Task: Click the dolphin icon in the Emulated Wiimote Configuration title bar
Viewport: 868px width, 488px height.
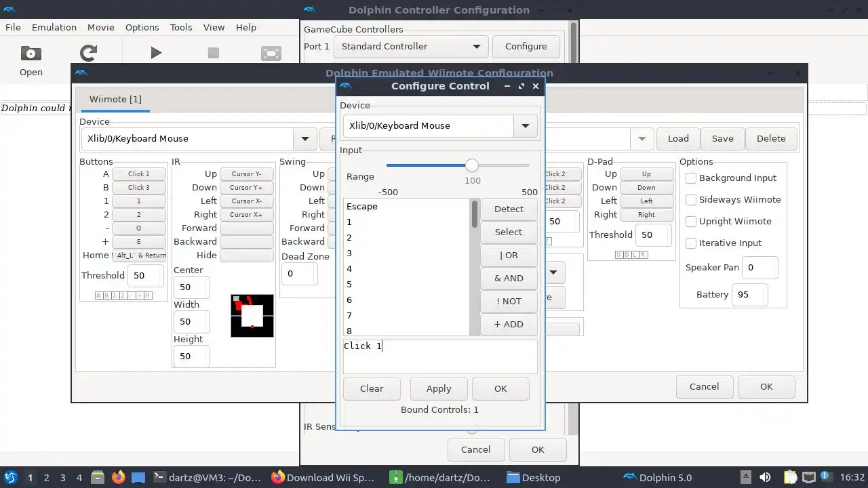Action: coord(81,73)
